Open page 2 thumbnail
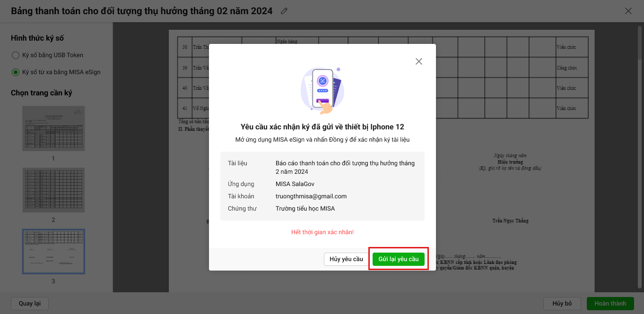Screen dimensions: 644x314 coord(53,190)
